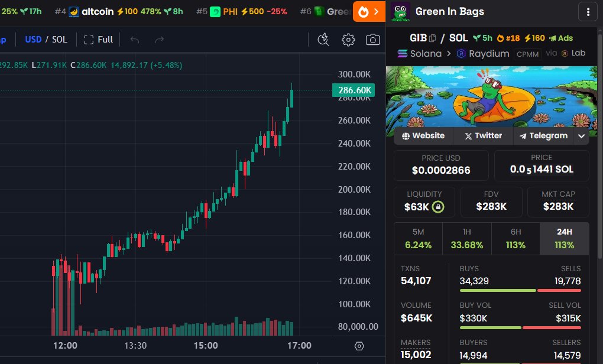603x364 pixels.
Task: Click the SOL price value 1441 SOL
Action: (542, 170)
